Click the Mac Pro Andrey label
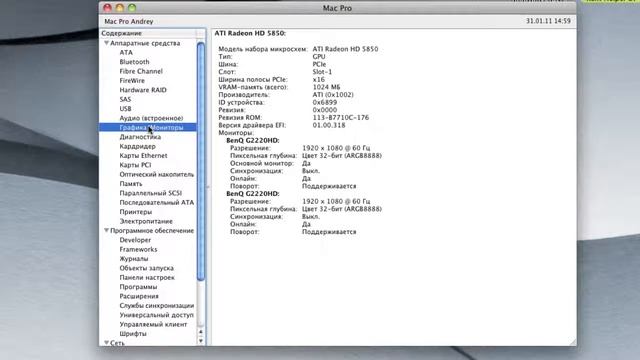The width and height of the screenshot is (640, 360). (129, 21)
